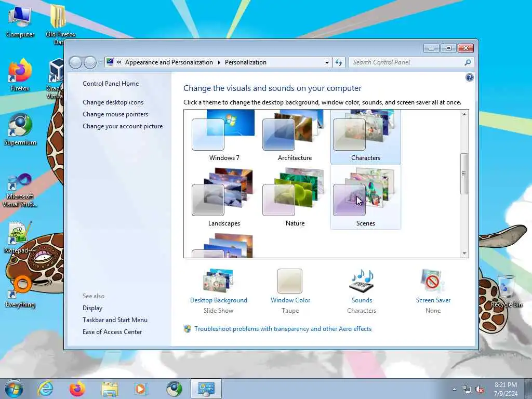The image size is (532, 399).
Task: Select the Scenes theme
Action: 365,197
